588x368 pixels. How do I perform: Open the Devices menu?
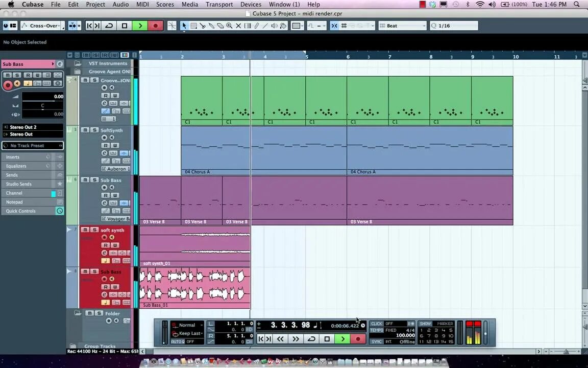(251, 5)
